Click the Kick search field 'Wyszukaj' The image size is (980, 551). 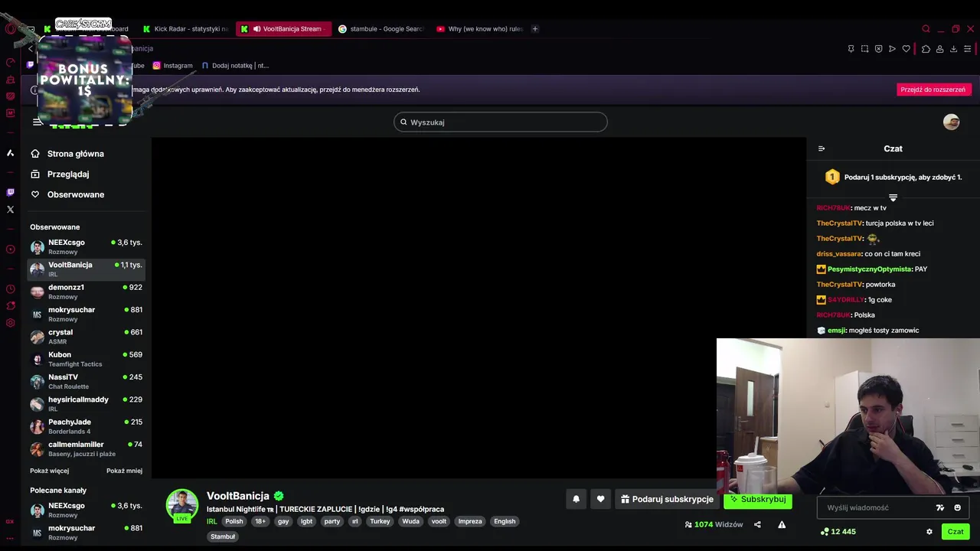tap(501, 122)
